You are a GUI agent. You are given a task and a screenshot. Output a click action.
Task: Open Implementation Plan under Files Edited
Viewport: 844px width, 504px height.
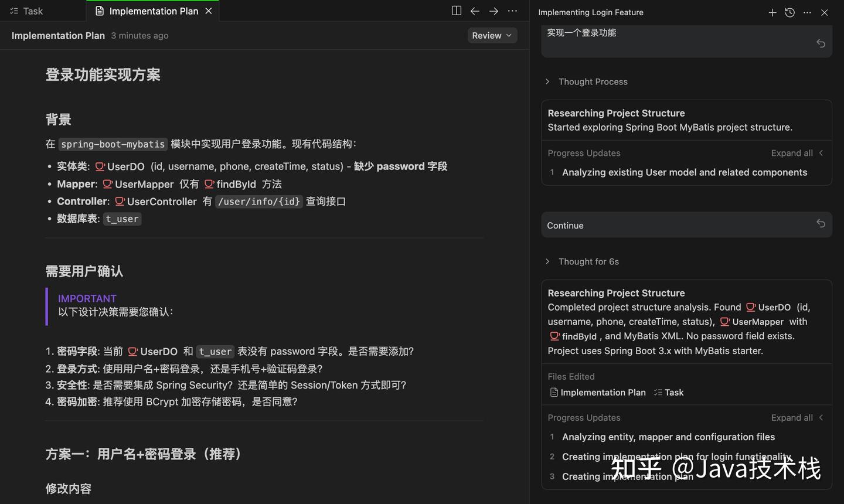(x=603, y=392)
